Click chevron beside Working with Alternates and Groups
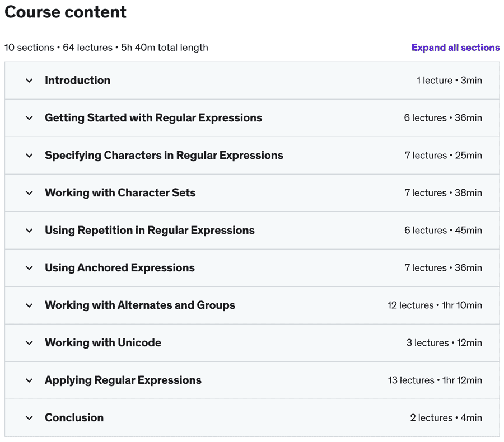The image size is (504, 442). pyautogui.click(x=29, y=305)
